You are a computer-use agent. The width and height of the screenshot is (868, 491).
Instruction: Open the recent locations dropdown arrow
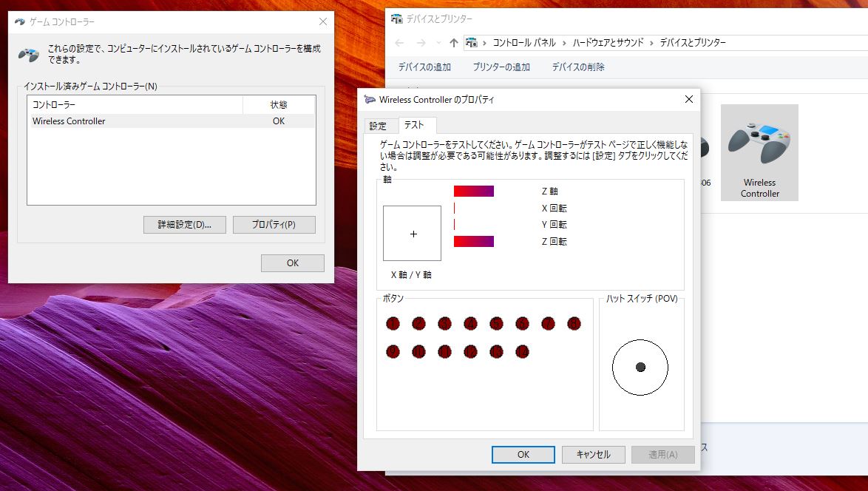(x=438, y=43)
